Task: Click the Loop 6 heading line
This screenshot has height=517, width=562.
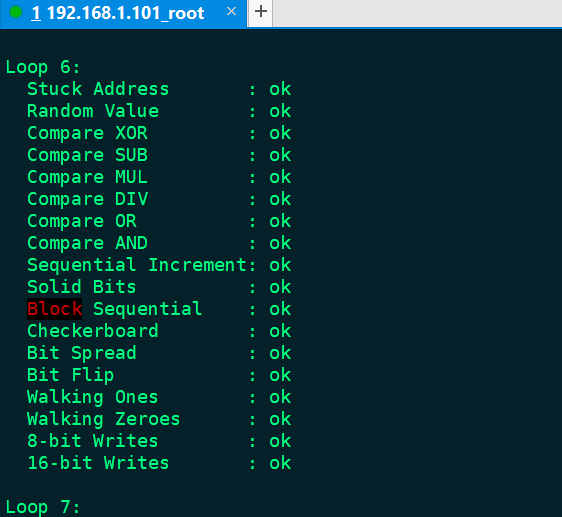Action: [x=43, y=67]
